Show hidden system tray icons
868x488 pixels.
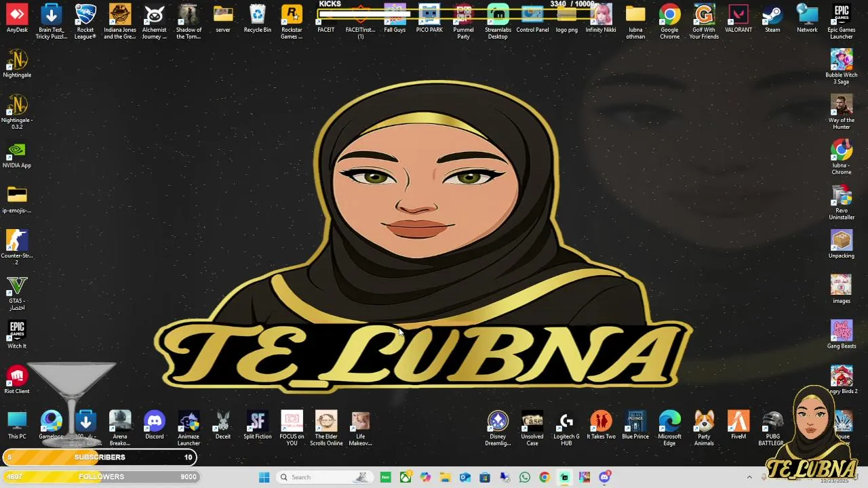coord(749,477)
